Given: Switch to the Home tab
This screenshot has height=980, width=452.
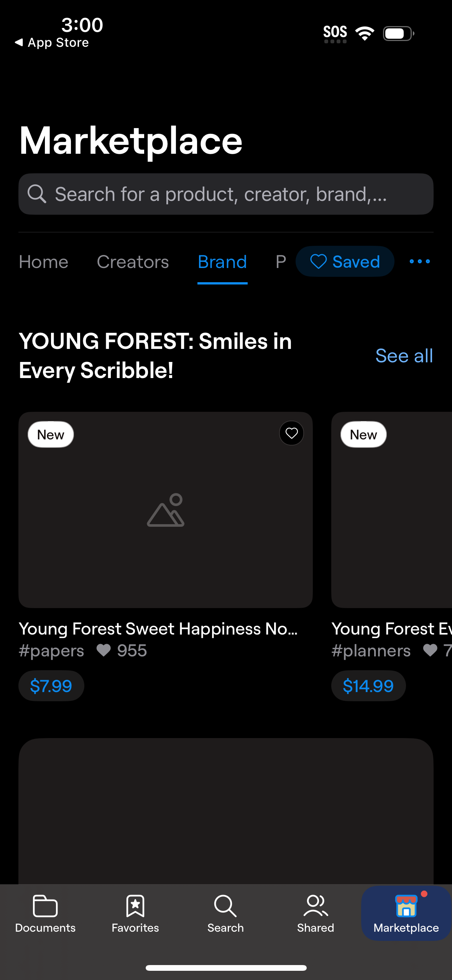Looking at the screenshot, I should click(44, 262).
